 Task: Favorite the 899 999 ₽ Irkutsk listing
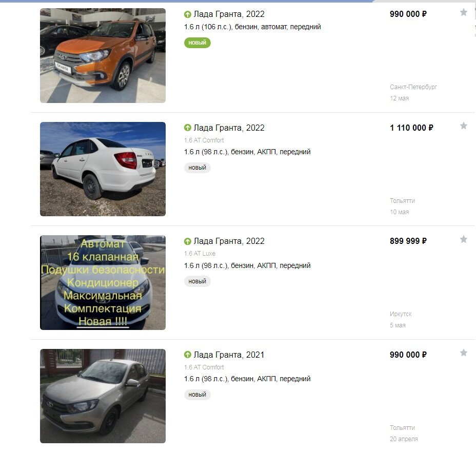[463, 239]
